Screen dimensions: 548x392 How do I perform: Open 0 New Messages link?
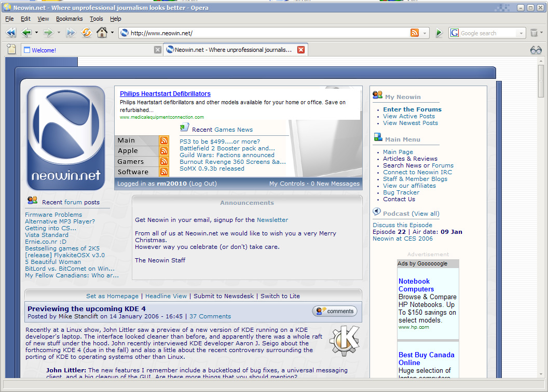point(335,184)
